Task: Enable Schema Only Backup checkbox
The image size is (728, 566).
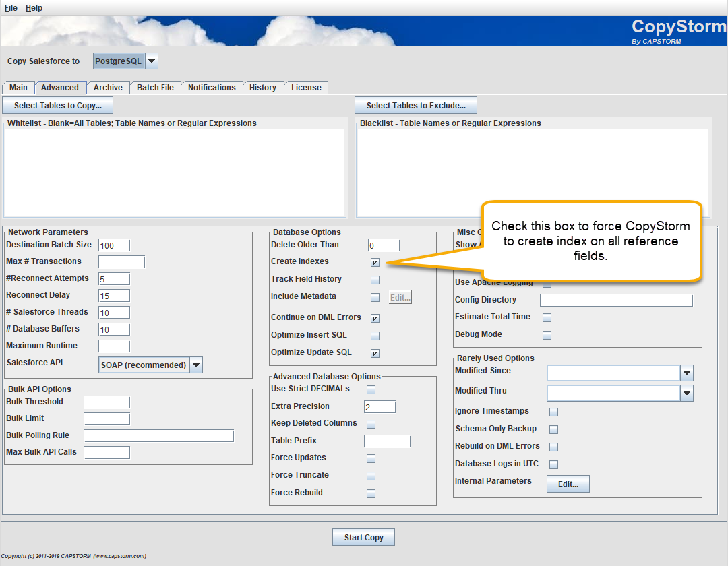Action: coord(553,429)
